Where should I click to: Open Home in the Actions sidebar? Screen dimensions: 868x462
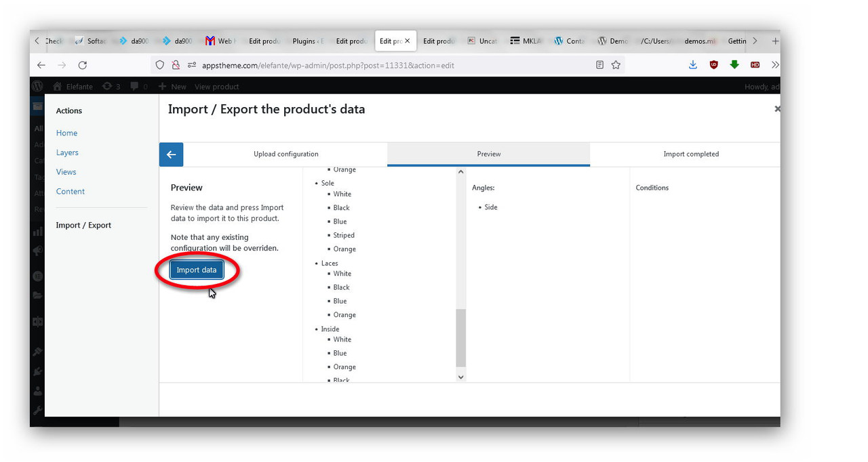pyautogui.click(x=66, y=133)
